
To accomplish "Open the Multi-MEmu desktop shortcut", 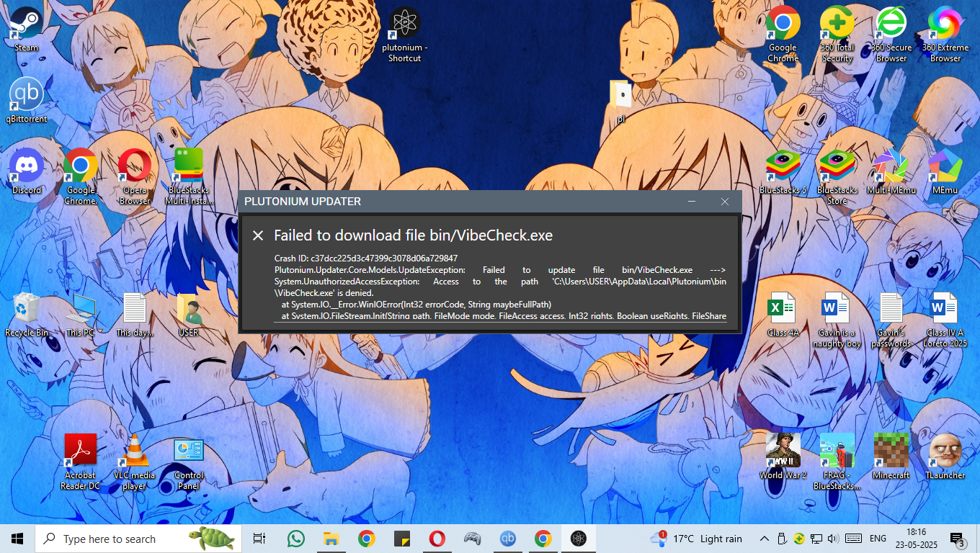I will coord(891,172).
